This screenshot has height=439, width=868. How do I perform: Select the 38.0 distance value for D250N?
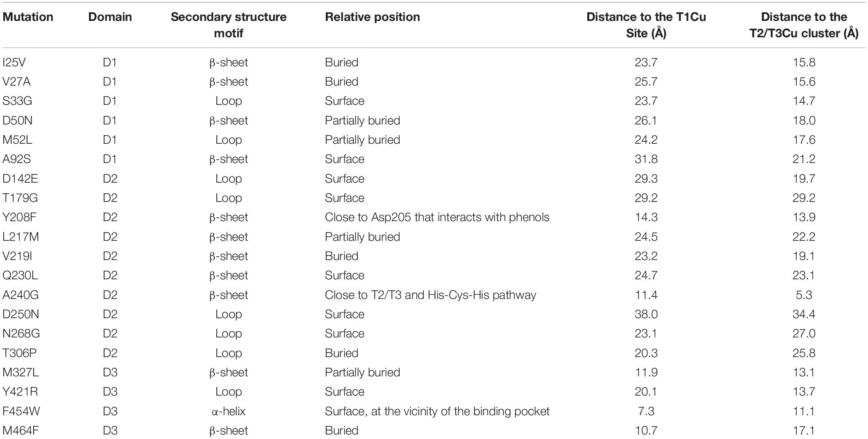tap(646, 314)
